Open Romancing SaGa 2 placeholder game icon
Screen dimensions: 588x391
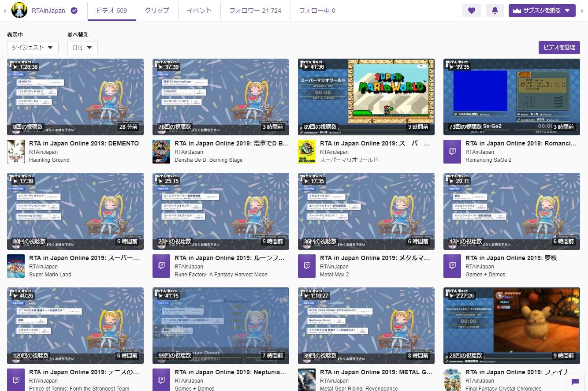click(452, 152)
